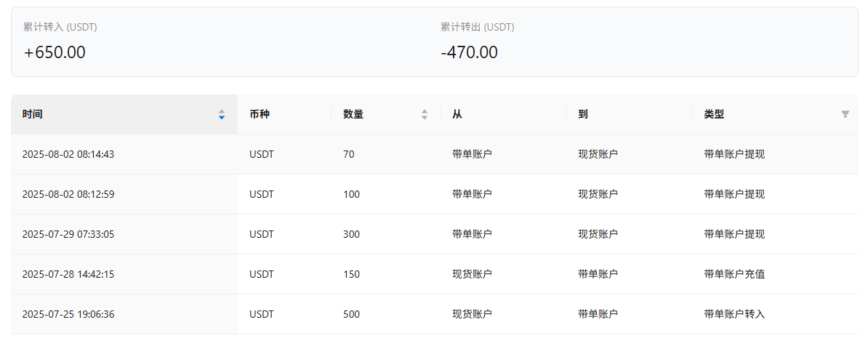
Task: Click the 累计转出 (USDT) label
Action: click(478, 27)
